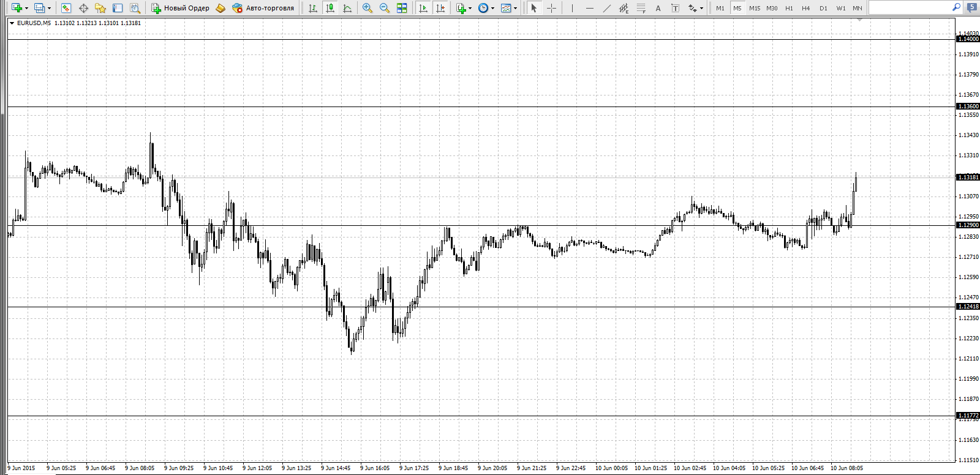Toggle chart auto scroll

tap(423, 8)
